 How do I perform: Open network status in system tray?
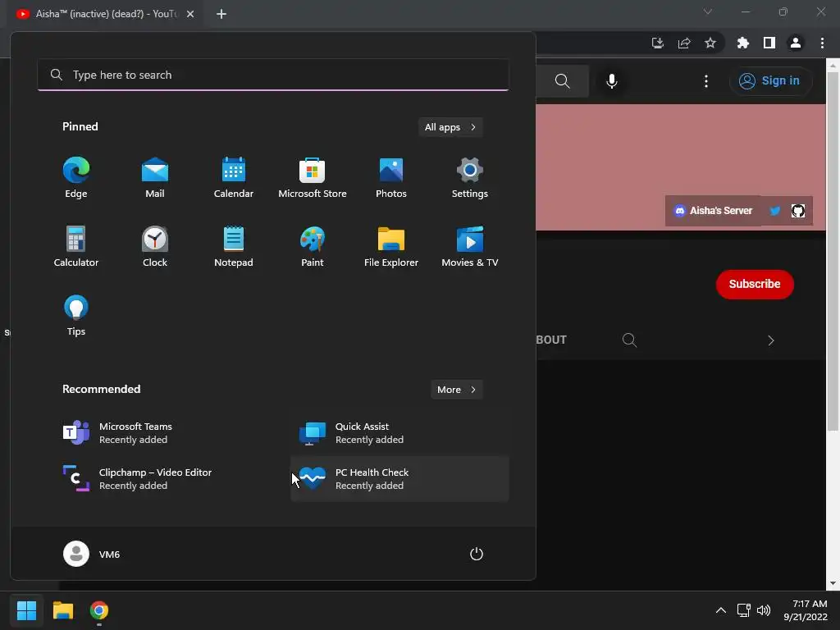(743, 610)
